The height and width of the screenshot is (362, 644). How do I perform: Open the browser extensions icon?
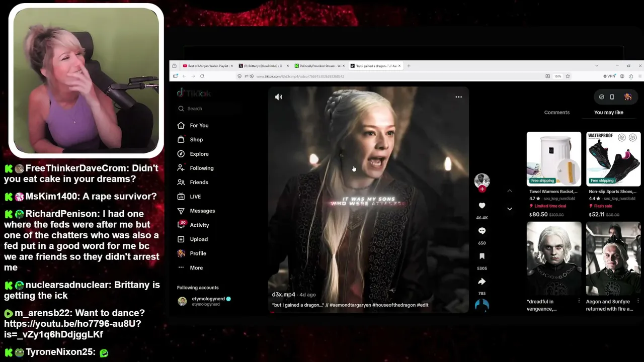pyautogui.click(x=631, y=76)
